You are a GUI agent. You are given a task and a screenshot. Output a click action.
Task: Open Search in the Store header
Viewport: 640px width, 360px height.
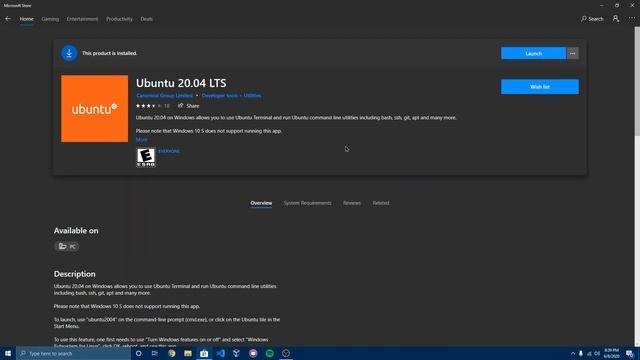point(592,19)
